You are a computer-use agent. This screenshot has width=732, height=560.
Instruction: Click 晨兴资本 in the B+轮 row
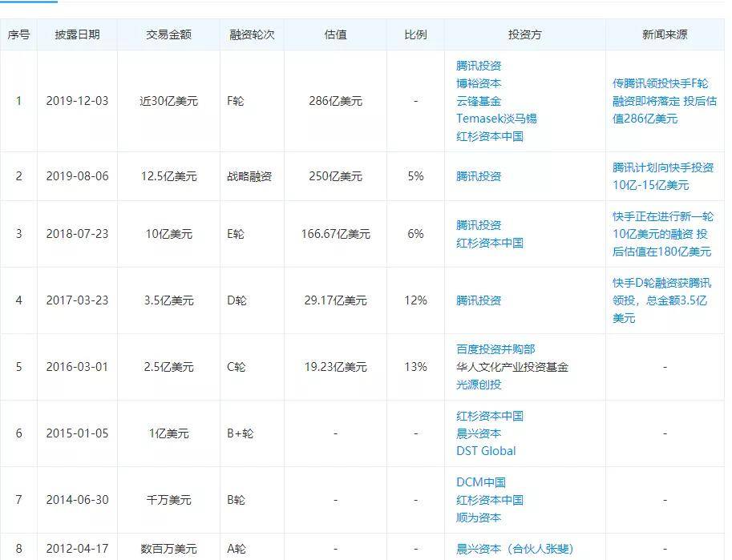pyautogui.click(x=479, y=433)
